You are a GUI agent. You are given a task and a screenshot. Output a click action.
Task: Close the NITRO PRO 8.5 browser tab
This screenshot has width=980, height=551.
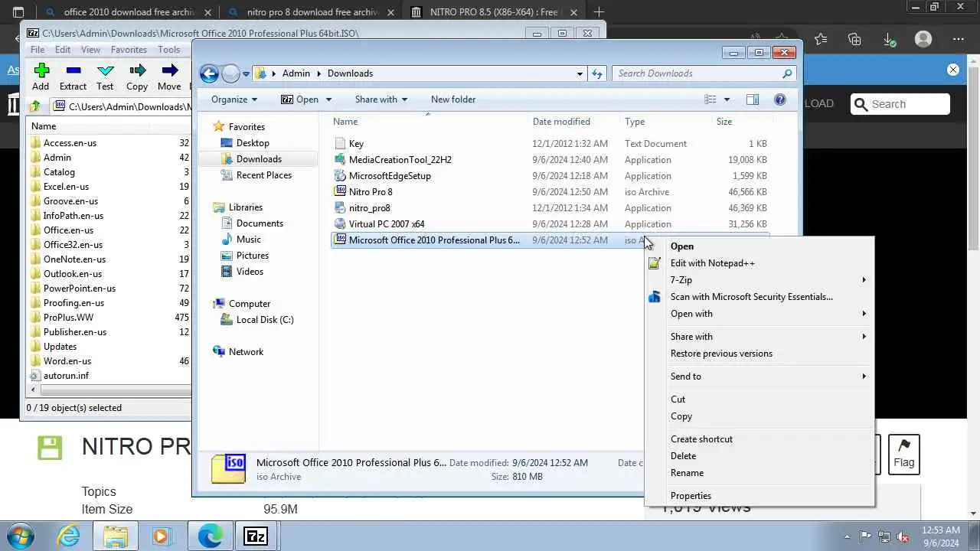pyautogui.click(x=573, y=12)
